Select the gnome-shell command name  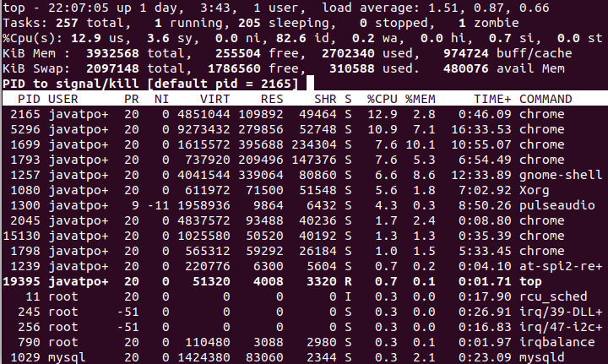click(561, 175)
